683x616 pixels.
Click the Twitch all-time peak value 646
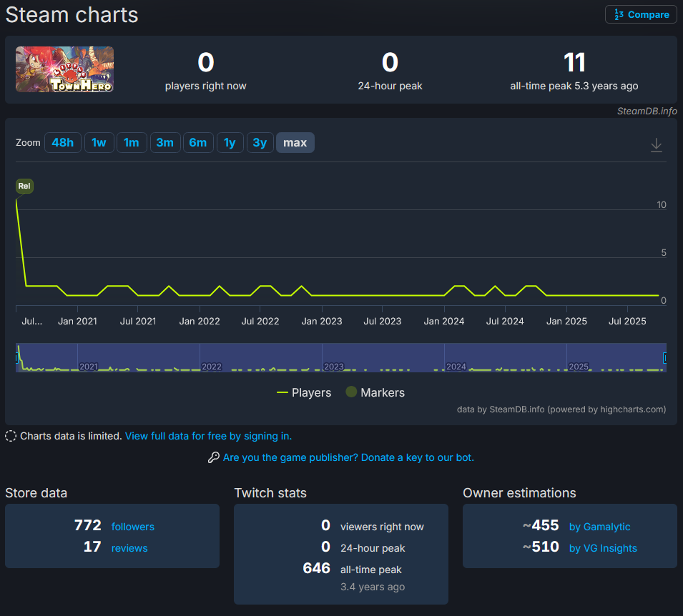[317, 568]
